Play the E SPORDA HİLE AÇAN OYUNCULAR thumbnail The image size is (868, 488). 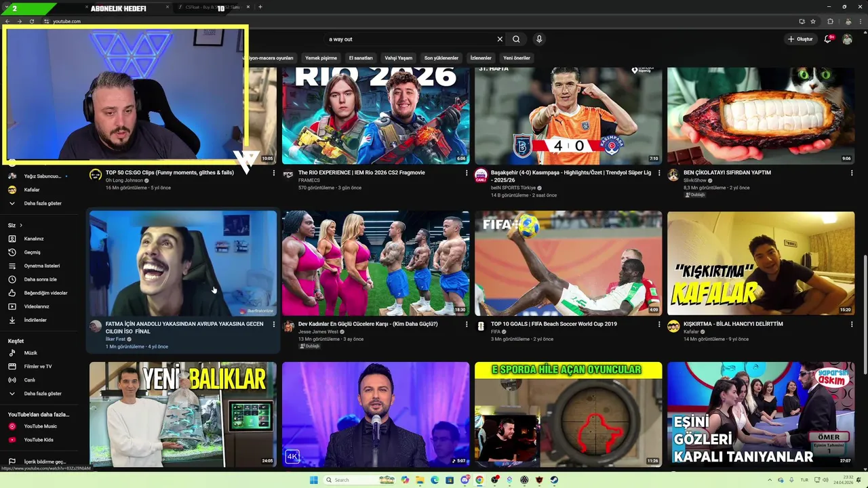tap(568, 414)
